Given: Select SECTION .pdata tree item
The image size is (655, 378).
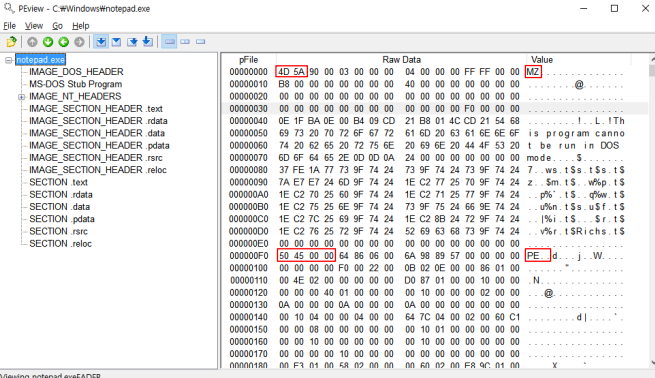Looking at the screenshot, I should [62, 219].
